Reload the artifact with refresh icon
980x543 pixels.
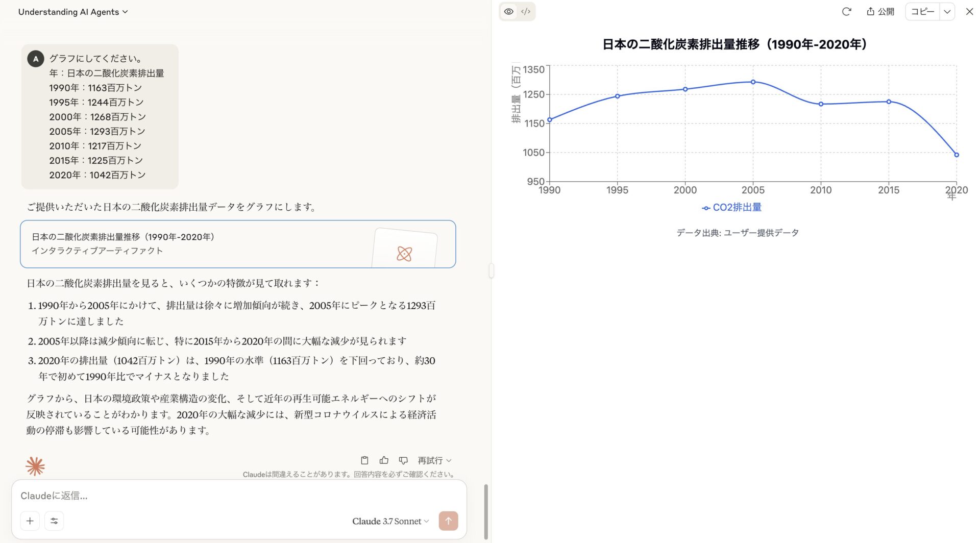(x=846, y=11)
